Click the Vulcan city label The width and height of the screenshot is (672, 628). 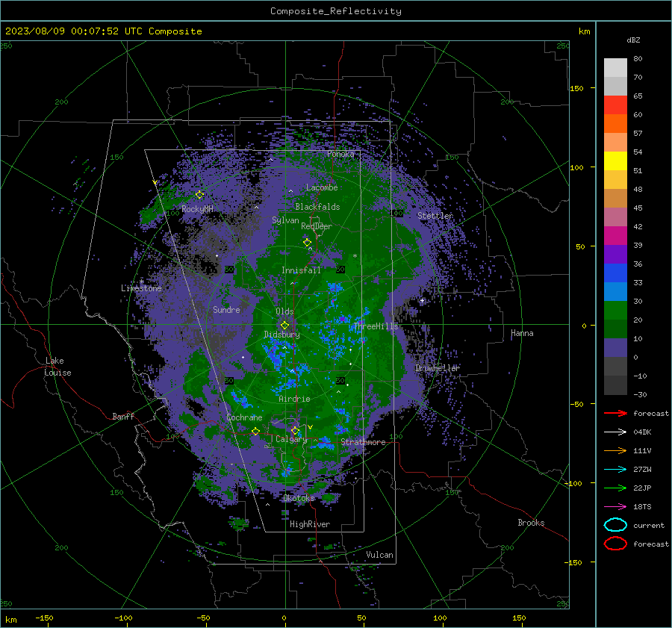pos(379,555)
